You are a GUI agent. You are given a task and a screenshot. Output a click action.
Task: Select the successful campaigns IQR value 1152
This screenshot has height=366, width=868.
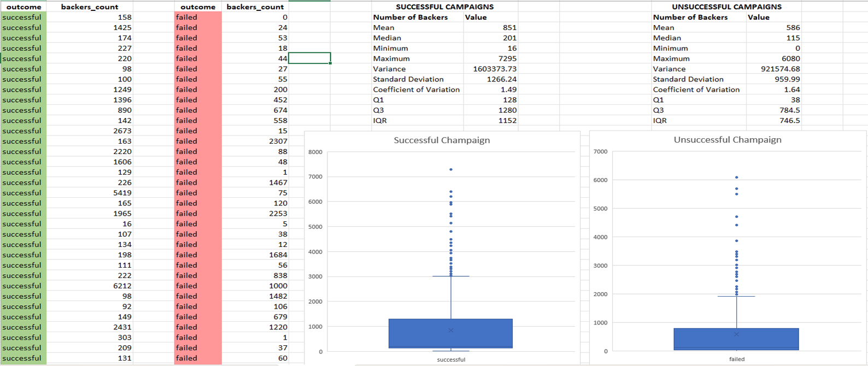coord(507,120)
